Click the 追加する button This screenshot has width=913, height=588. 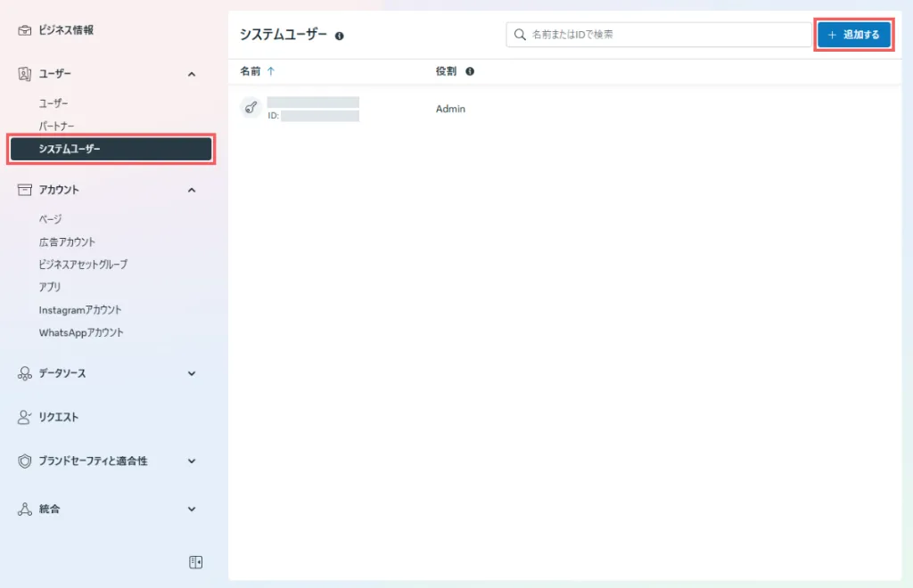854,35
